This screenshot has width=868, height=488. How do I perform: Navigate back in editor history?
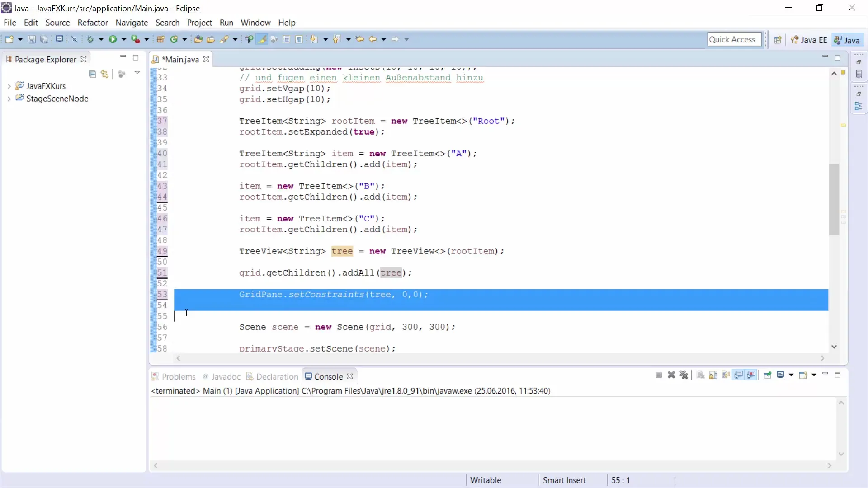373,39
